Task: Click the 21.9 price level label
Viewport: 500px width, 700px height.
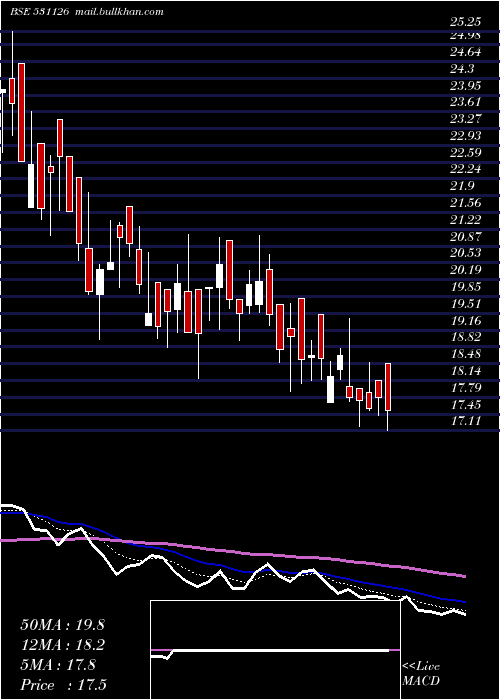Action: pyautogui.click(x=464, y=186)
